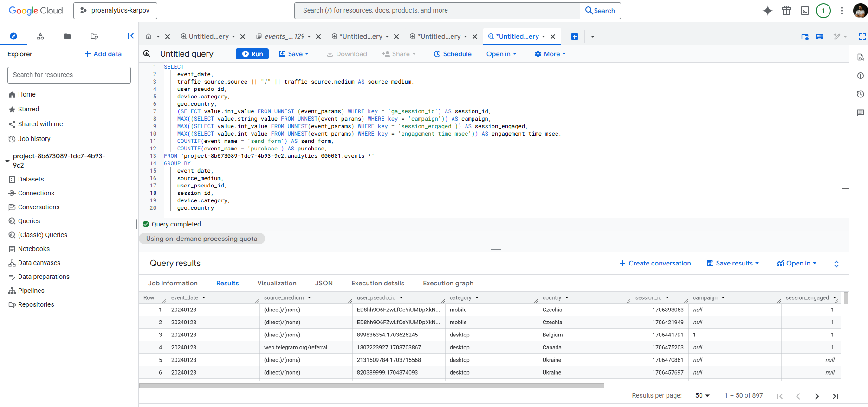Open Gemini AI sparkle icon in header
This screenshot has height=407, width=868.
click(x=767, y=11)
